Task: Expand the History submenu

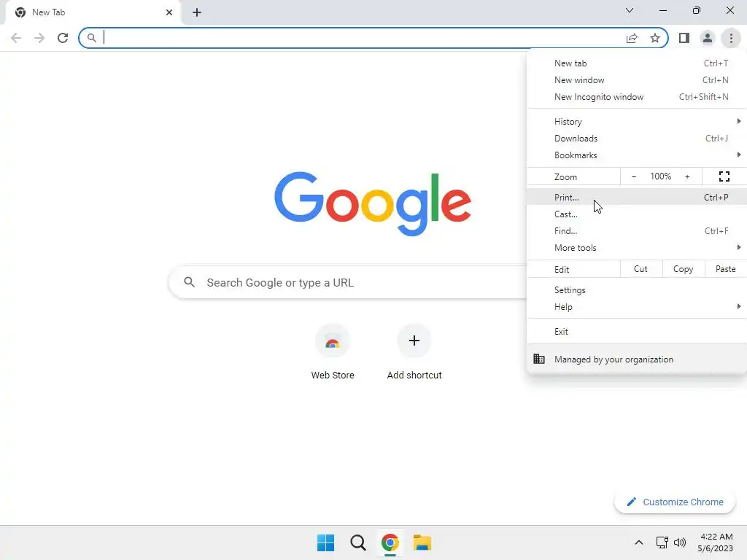Action: point(636,122)
